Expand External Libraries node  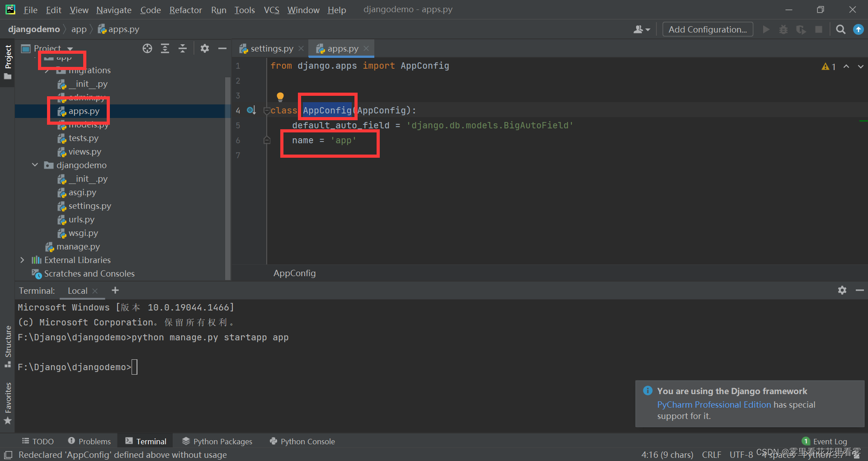pyautogui.click(x=22, y=260)
